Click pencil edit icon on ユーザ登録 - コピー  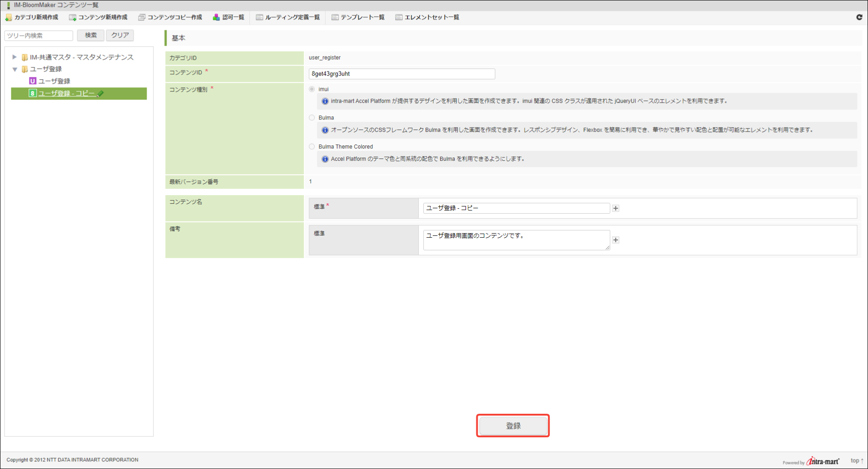101,94
